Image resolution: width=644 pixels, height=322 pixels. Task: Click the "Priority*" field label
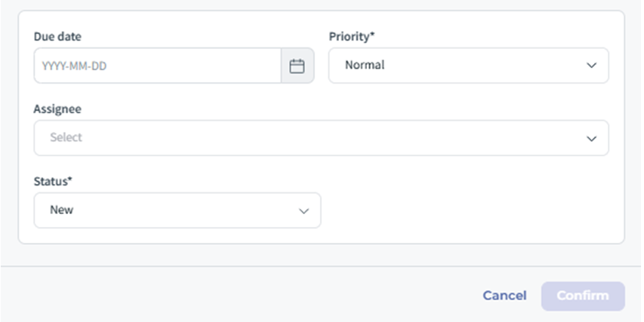[x=351, y=36]
